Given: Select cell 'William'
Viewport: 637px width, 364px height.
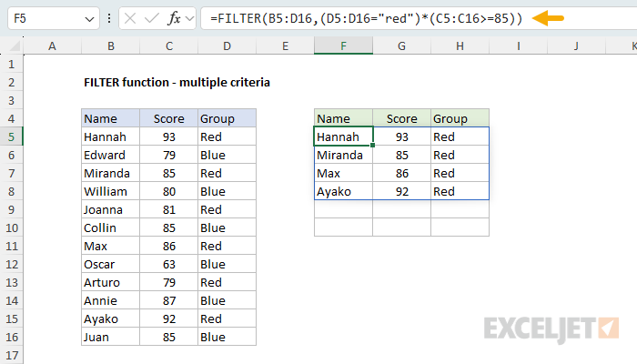Looking at the screenshot, I should click(110, 191).
